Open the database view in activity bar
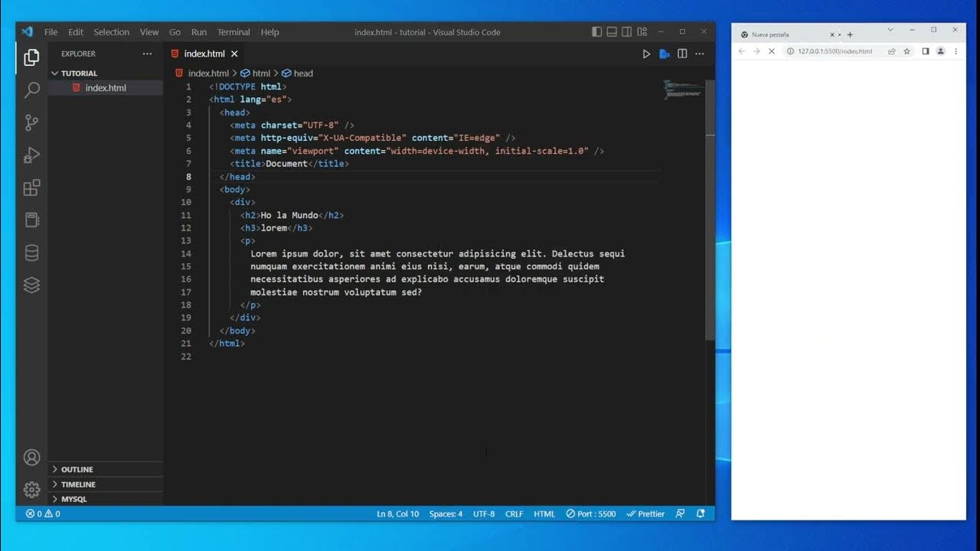 pos(31,253)
